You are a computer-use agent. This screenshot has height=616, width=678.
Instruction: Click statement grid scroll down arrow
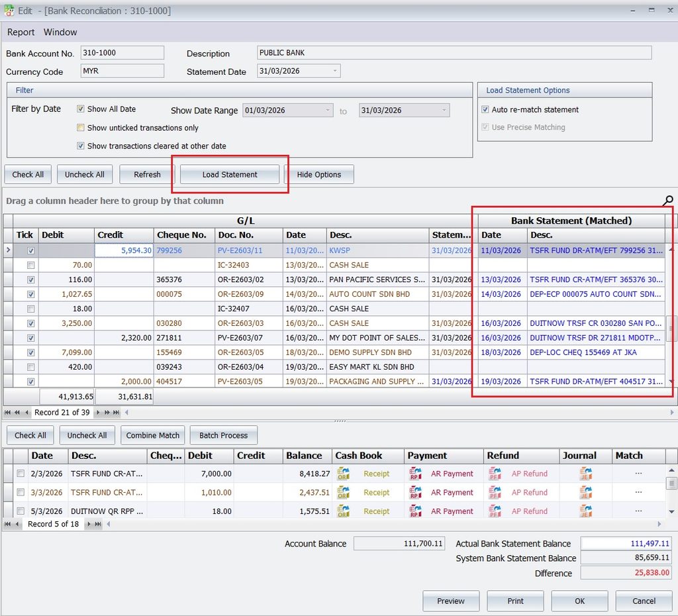(671, 512)
